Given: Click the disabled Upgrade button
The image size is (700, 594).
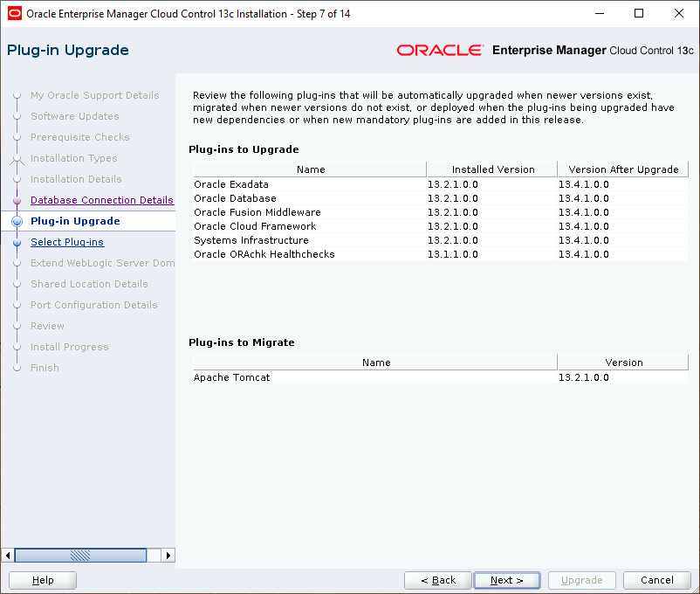Looking at the screenshot, I should click(x=581, y=580).
